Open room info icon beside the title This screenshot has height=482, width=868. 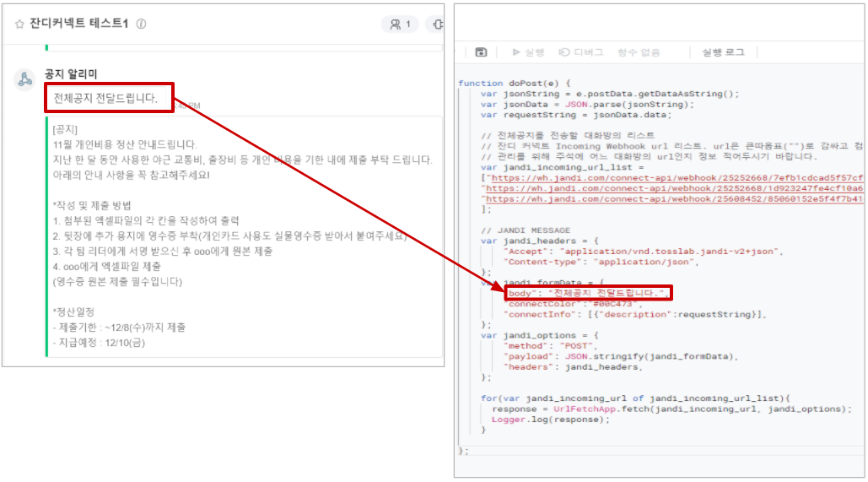[x=141, y=24]
